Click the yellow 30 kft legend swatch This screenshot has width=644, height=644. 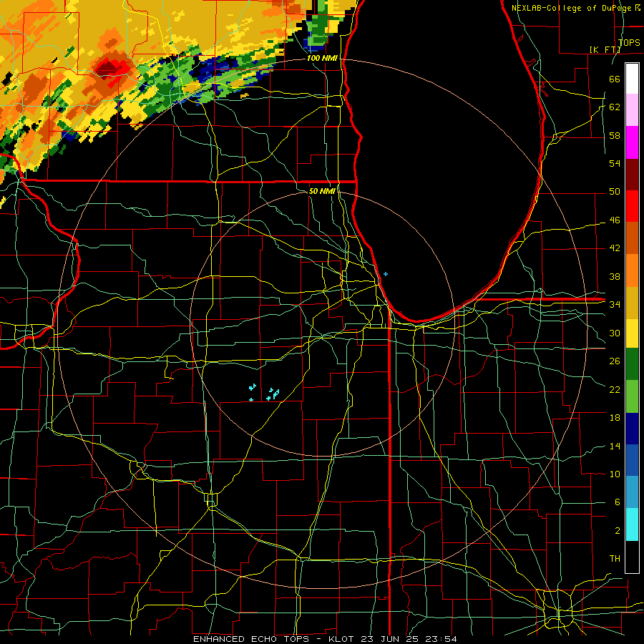632,333
